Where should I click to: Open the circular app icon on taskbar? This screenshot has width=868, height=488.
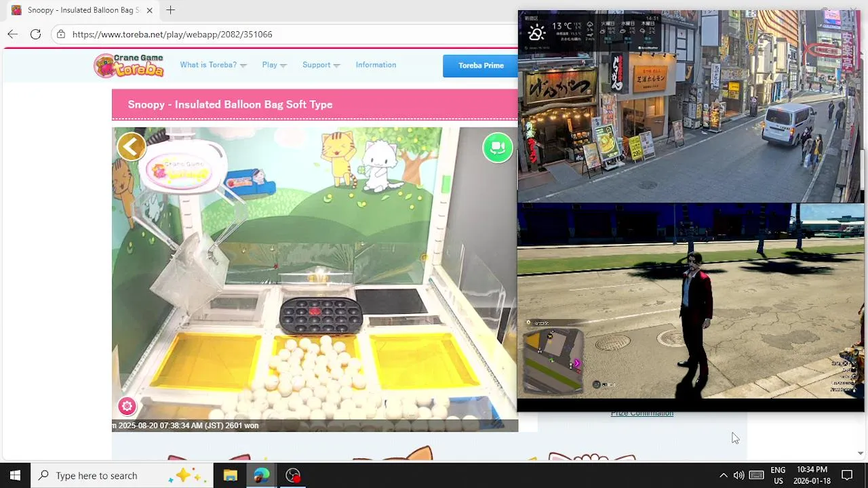click(293, 475)
